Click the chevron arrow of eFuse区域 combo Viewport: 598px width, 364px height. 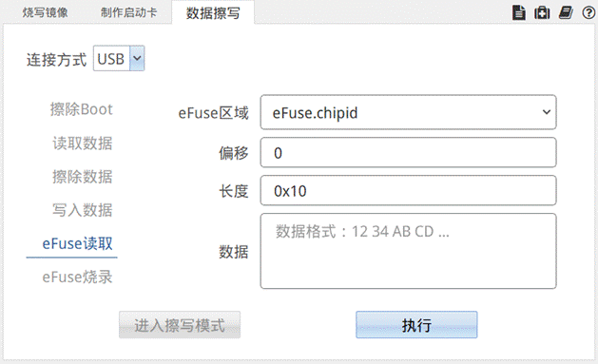pyautogui.click(x=547, y=112)
